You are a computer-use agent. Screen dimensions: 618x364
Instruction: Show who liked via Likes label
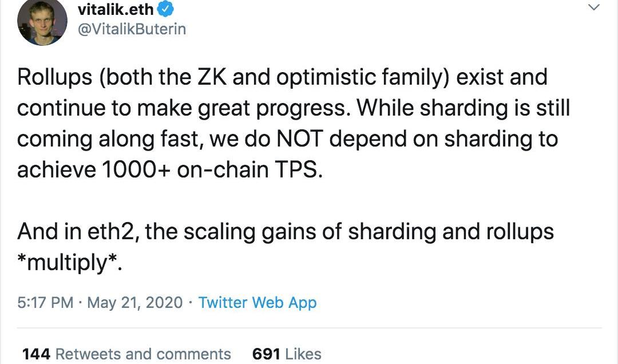[x=303, y=354]
